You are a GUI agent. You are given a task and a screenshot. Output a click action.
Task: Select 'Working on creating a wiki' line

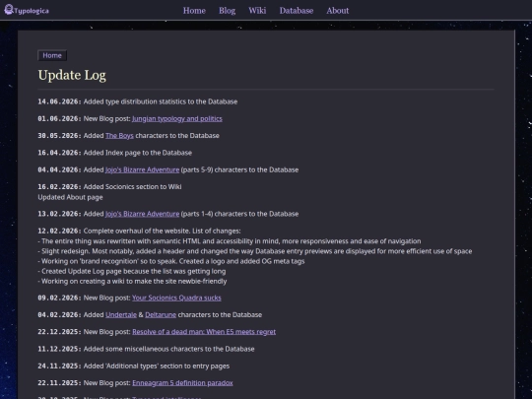coord(132,281)
